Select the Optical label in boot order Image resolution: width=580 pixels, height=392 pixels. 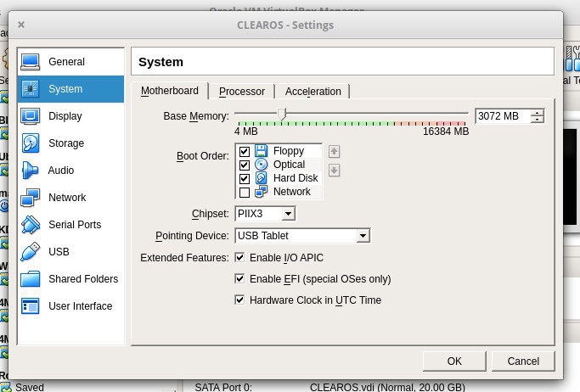pyautogui.click(x=290, y=165)
